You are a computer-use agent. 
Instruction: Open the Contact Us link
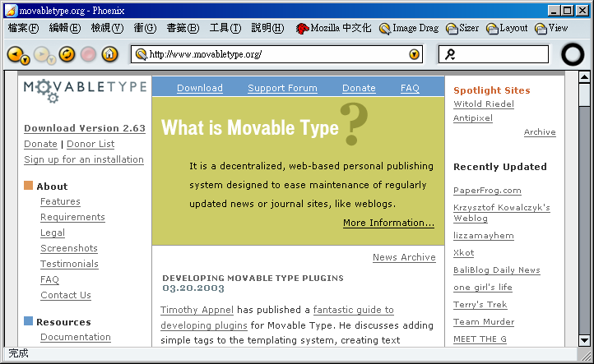coord(66,295)
